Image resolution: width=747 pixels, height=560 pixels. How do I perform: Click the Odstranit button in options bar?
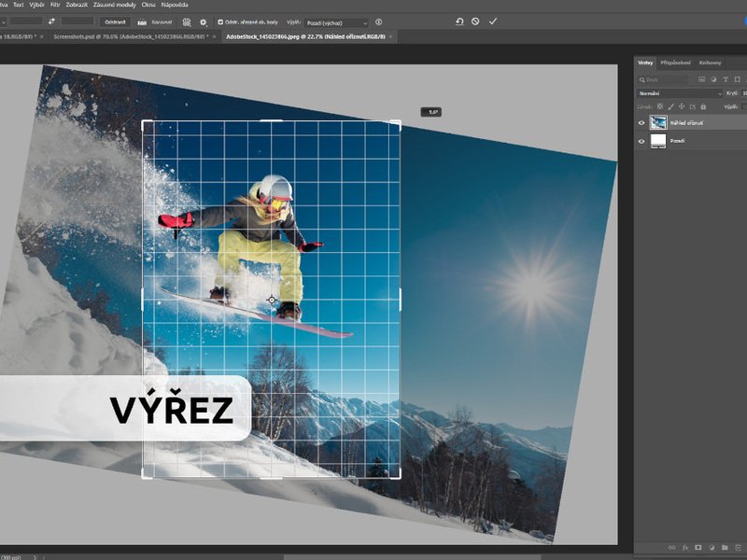[115, 21]
